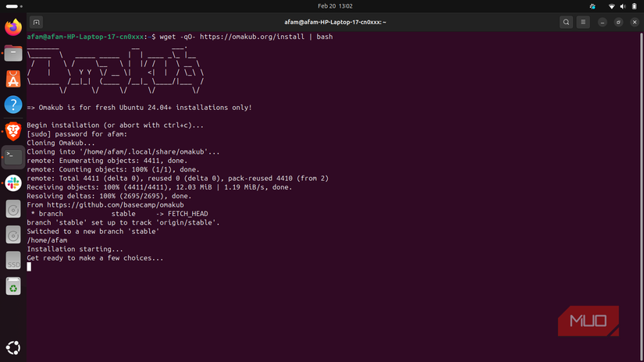Click the terminal vertical scrollbar

click(x=641, y=197)
